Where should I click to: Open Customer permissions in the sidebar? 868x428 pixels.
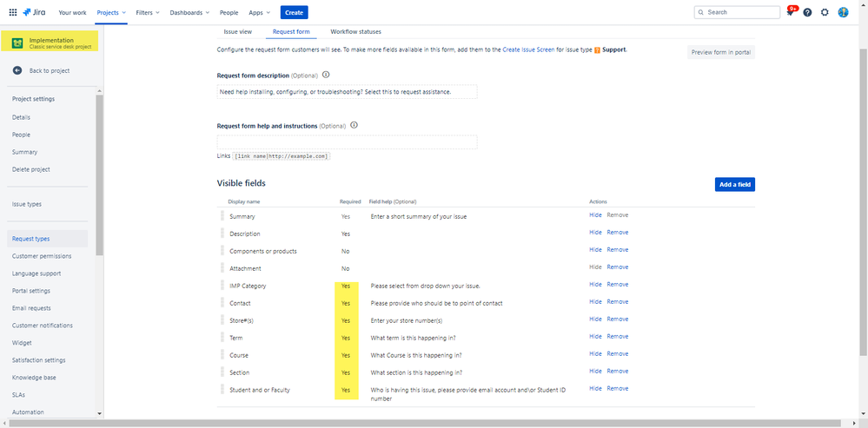coord(42,256)
